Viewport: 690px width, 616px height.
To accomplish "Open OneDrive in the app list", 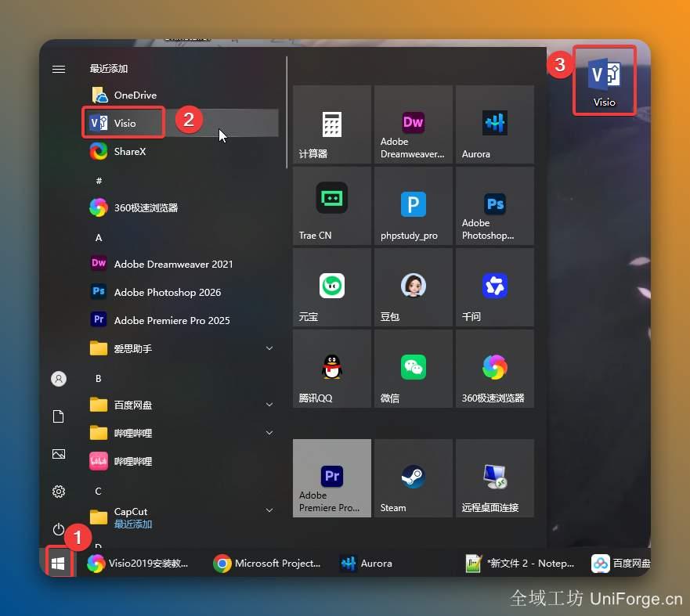I will 180,95.
